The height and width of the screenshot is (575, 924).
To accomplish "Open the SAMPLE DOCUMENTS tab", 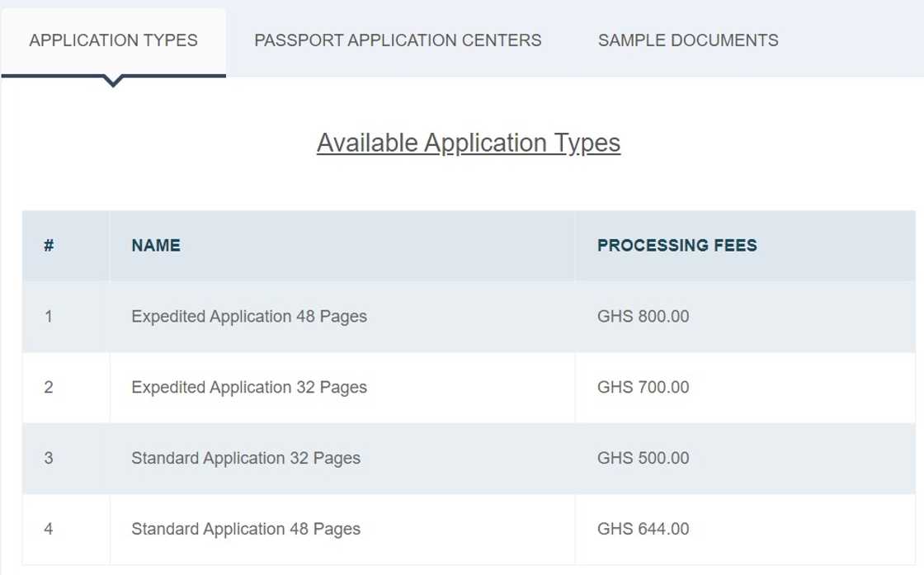I will point(688,40).
